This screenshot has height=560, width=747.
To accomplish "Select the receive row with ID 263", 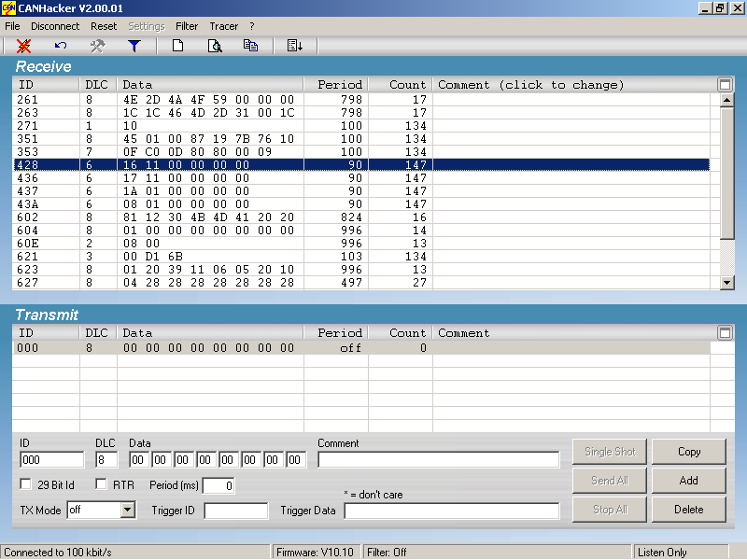I will click(361, 113).
